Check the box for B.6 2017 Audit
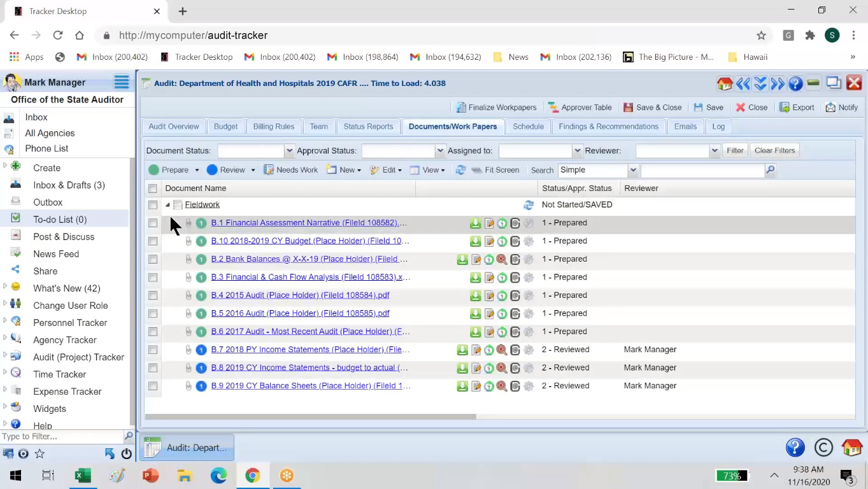The height and width of the screenshot is (489, 868). [x=153, y=332]
